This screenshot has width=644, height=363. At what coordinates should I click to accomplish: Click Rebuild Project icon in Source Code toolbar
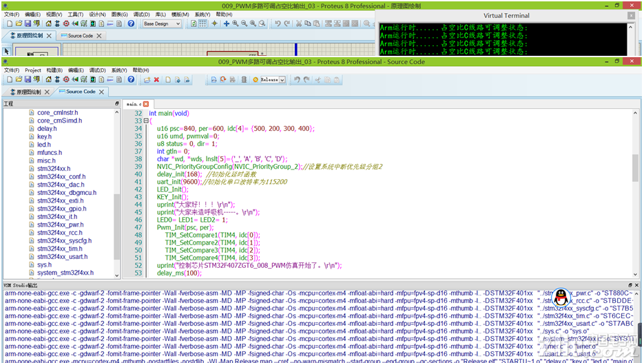223,80
